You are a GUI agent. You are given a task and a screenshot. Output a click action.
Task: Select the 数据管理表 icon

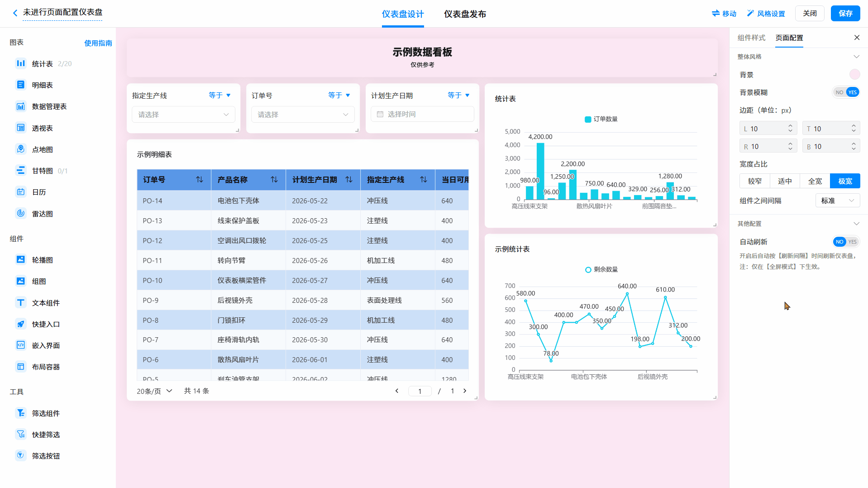point(21,106)
